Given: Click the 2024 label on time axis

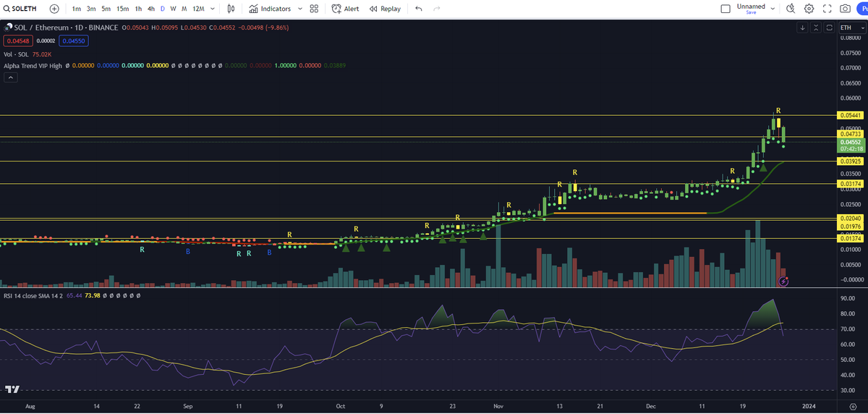Looking at the screenshot, I should tap(809, 407).
